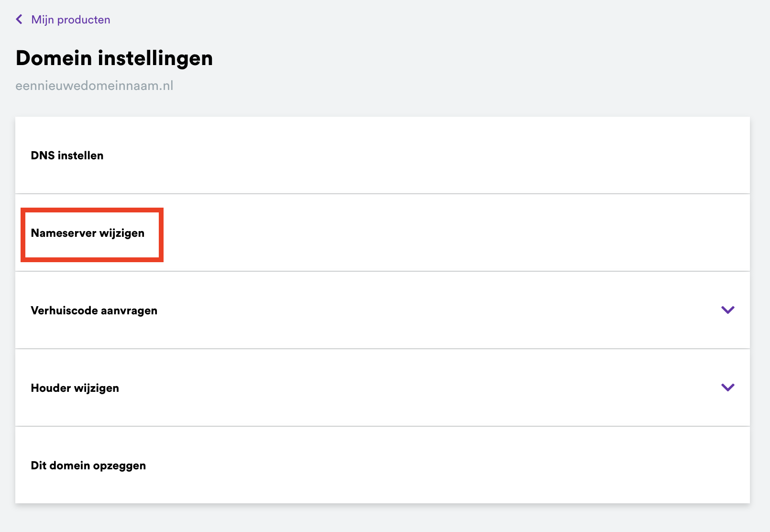Viewport: 770px width, 532px height.
Task: Go back via the Mijn producten link
Action: click(70, 20)
